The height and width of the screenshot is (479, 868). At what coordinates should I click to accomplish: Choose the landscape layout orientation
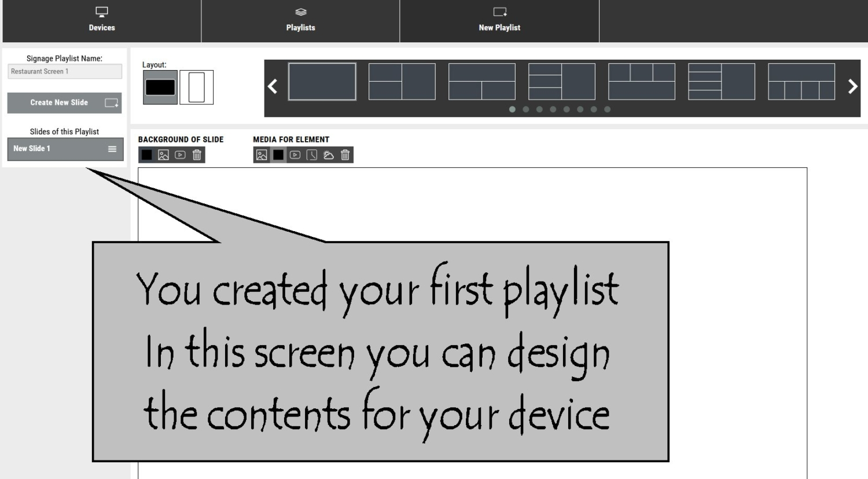point(160,87)
